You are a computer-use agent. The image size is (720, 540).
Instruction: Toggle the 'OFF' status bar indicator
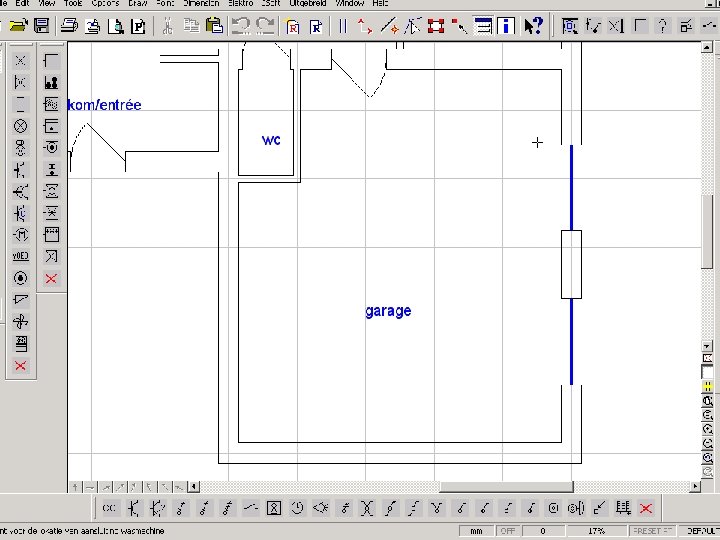click(508, 531)
